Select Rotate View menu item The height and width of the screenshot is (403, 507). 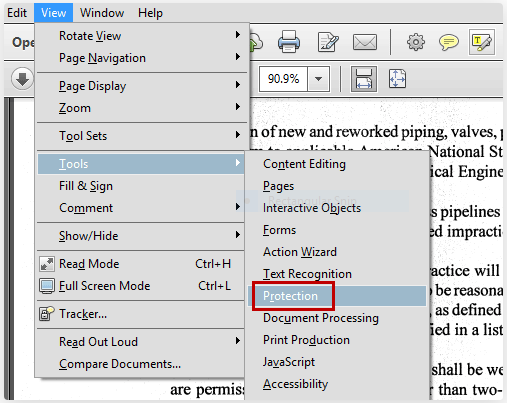[142, 36]
